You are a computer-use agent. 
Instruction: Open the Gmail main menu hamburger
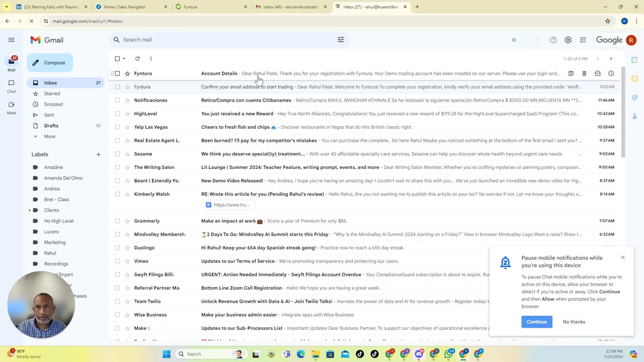tap(11, 40)
